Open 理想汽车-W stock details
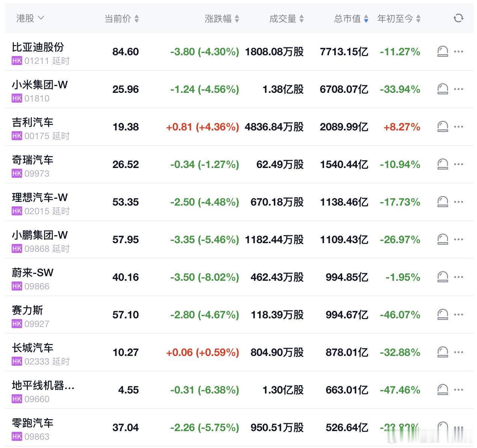This screenshot has width=477, height=448. click(40, 197)
